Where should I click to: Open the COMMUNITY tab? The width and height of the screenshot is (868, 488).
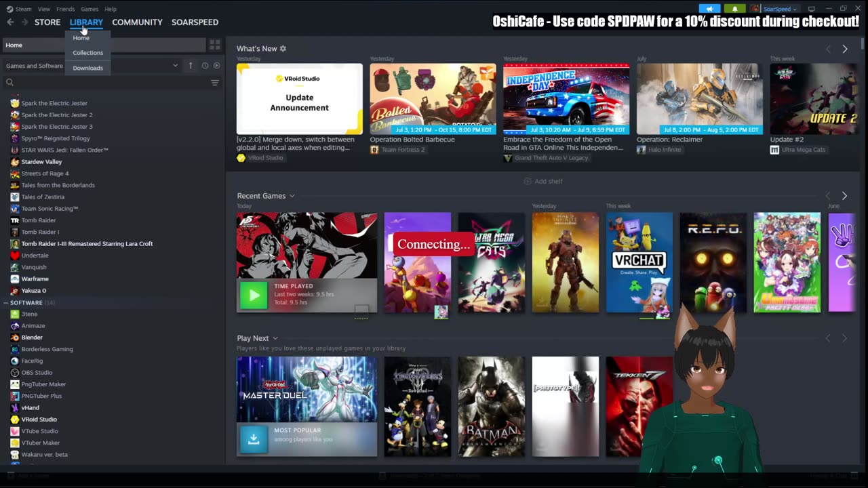(137, 22)
